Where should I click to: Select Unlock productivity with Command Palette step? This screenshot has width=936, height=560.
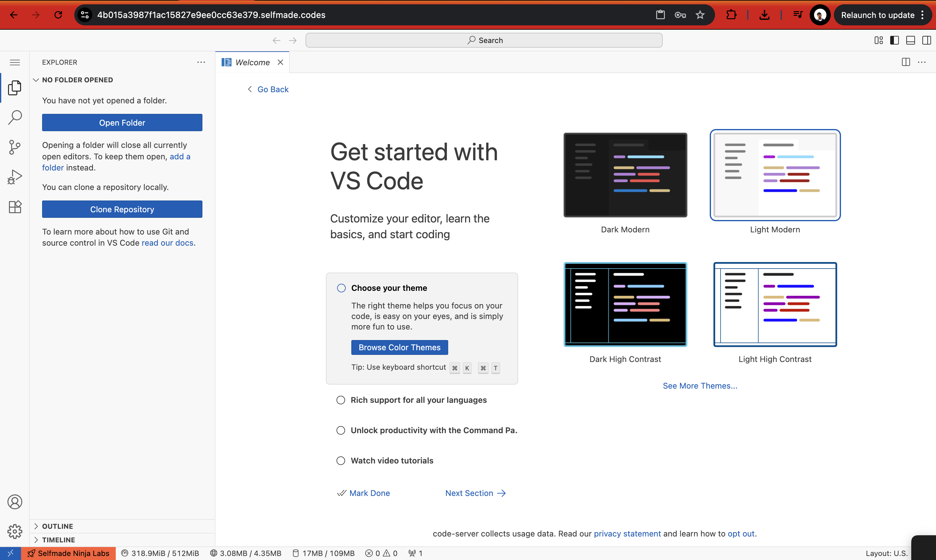(427, 430)
